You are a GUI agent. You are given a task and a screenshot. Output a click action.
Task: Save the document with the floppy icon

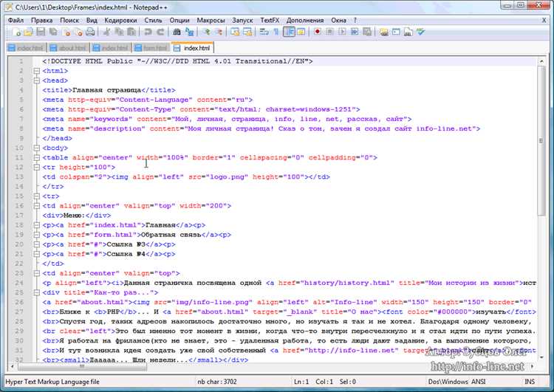click(41, 32)
